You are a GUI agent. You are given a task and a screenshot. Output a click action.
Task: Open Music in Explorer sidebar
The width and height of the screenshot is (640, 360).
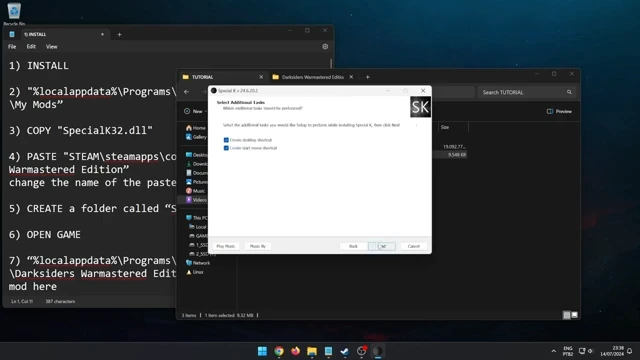(x=196, y=191)
